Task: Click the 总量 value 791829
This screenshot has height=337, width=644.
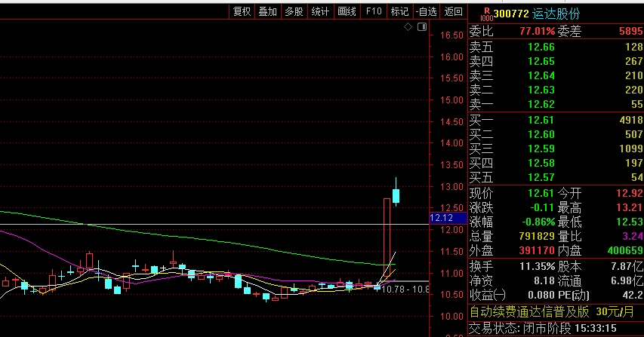Action: pyautogui.click(x=537, y=236)
